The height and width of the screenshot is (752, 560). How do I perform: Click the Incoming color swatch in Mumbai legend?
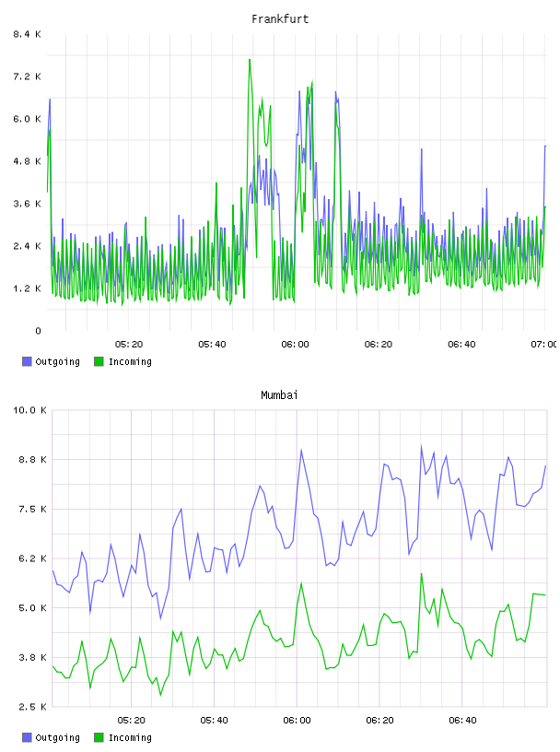point(99,737)
